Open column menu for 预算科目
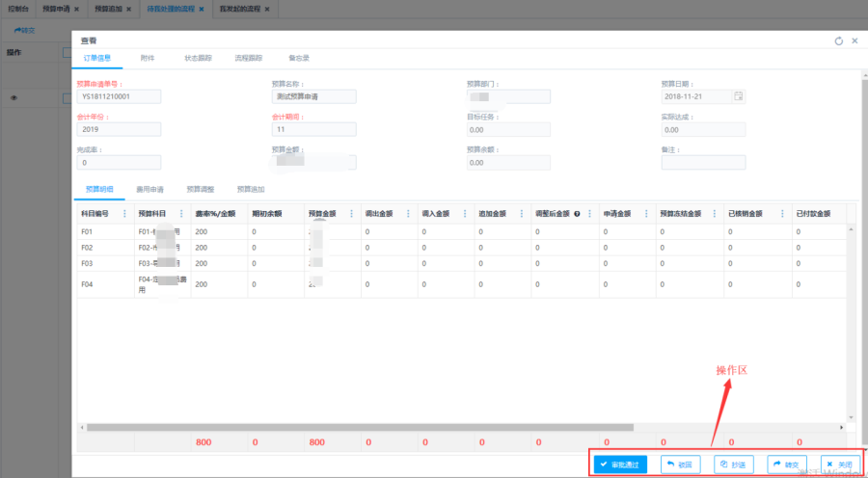The image size is (868, 478). [x=181, y=214]
